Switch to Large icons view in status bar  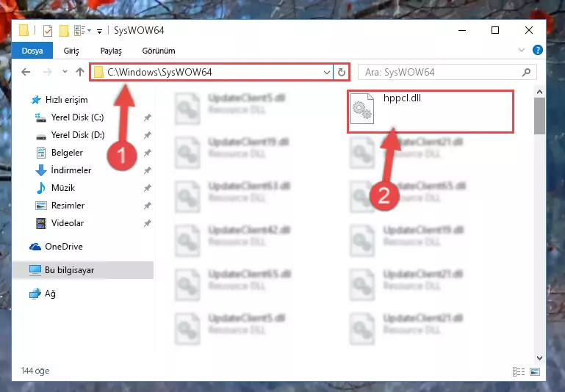click(535, 371)
